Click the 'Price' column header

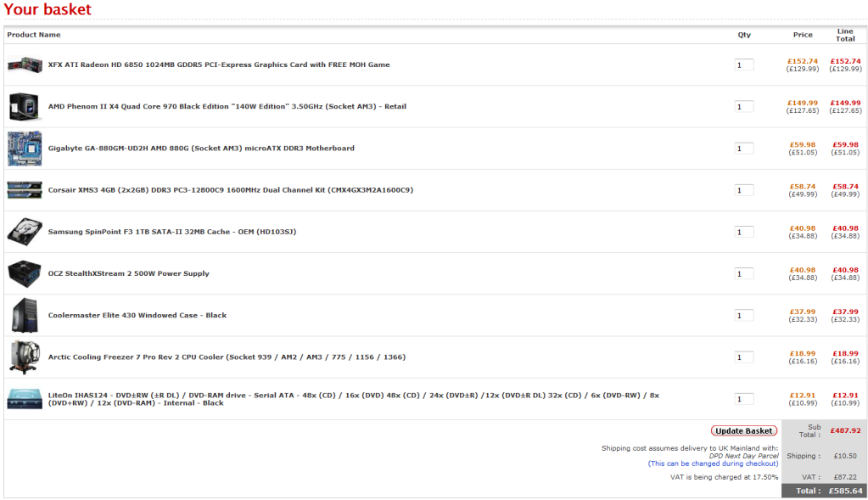click(x=803, y=35)
